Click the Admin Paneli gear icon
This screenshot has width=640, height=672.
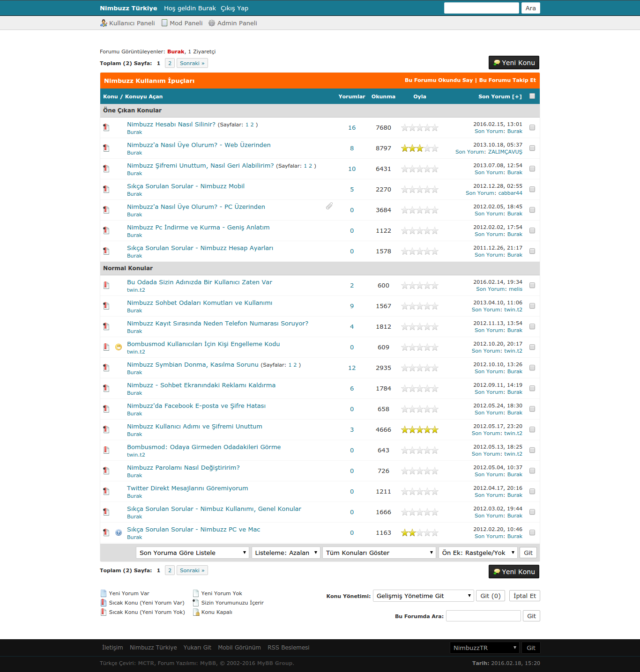tap(212, 23)
